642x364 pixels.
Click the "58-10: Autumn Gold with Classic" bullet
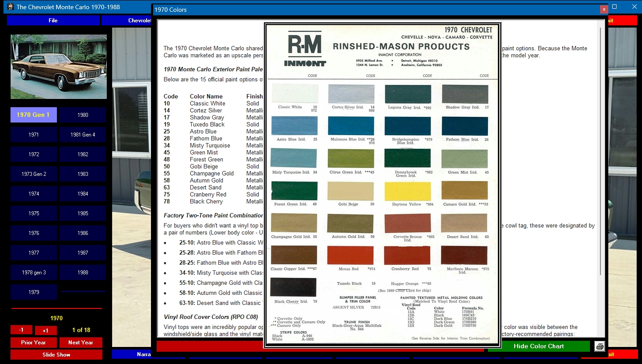point(221,293)
